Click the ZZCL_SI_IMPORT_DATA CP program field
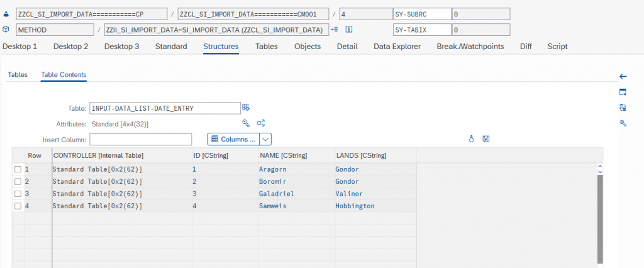644x268 pixels. 92,14
